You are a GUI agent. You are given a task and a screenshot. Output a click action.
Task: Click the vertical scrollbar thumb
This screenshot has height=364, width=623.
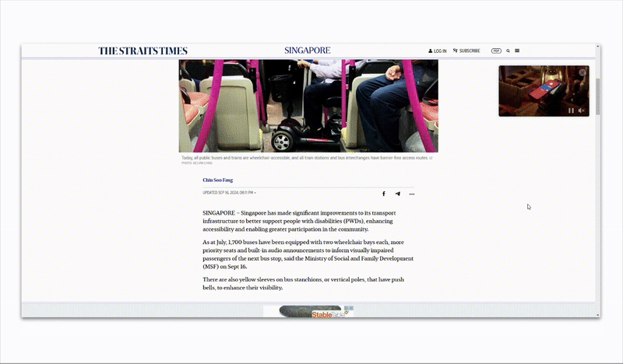[x=598, y=96]
